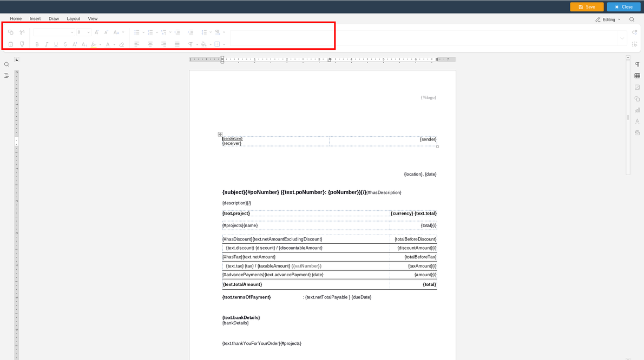
Task: Click the Increment font size icon
Action: [96, 32]
